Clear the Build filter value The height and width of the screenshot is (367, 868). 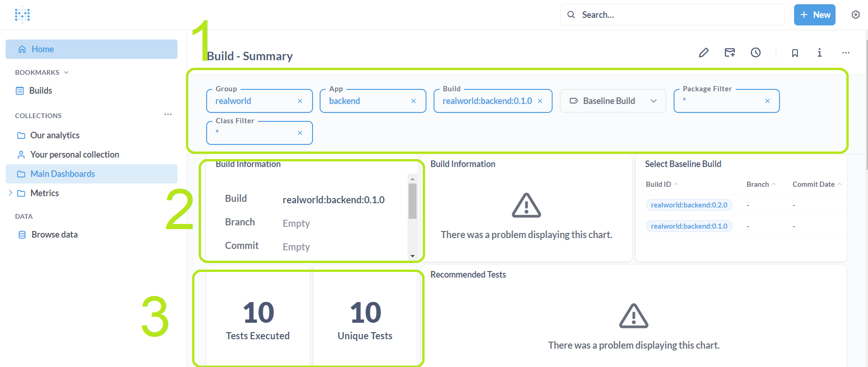pyautogui.click(x=540, y=101)
